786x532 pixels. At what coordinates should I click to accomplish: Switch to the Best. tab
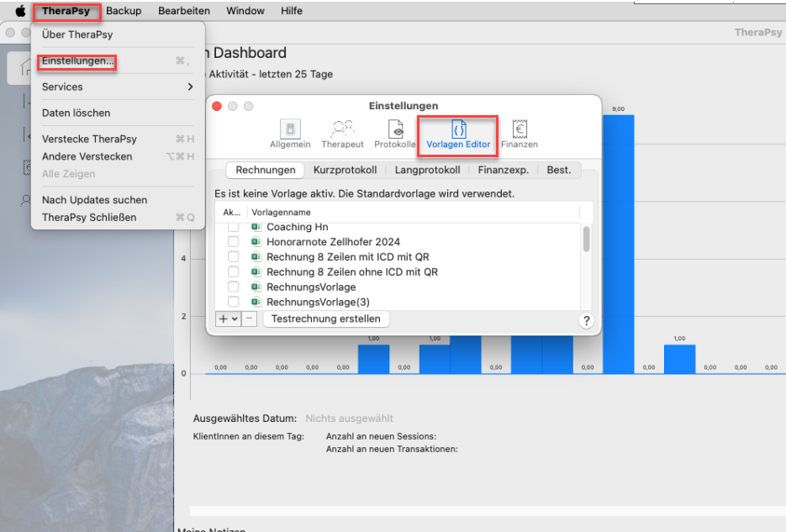coord(559,170)
